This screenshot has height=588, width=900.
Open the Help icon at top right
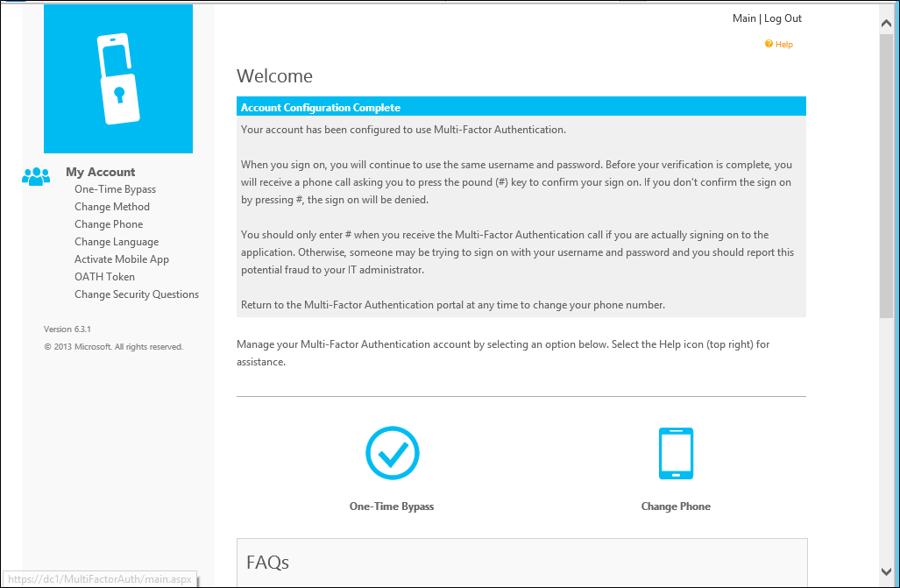778,44
